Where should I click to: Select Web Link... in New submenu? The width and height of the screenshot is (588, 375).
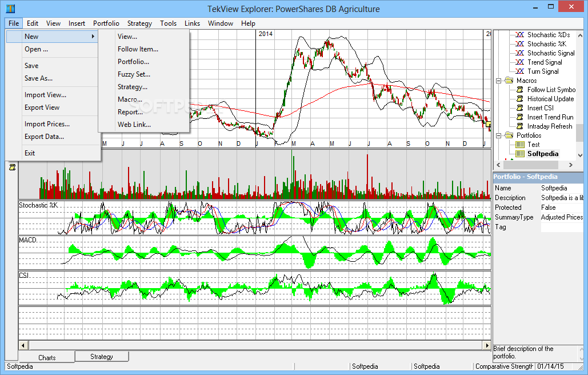(x=143, y=125)
